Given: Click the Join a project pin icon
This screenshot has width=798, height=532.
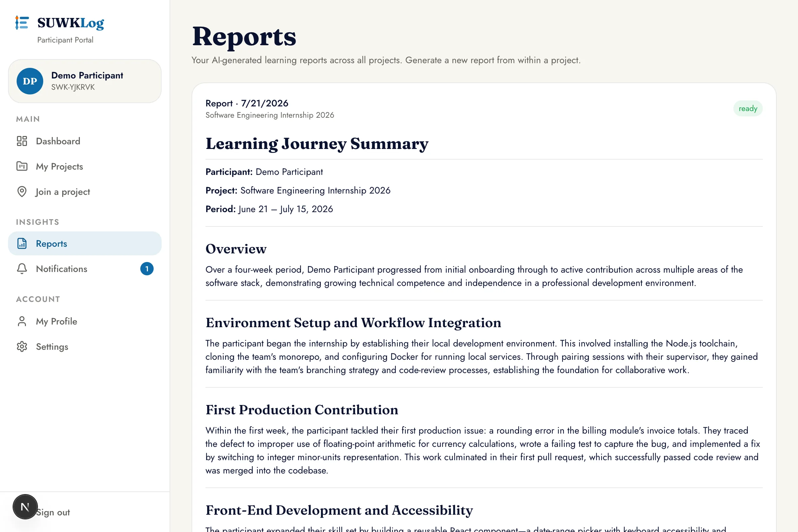Looking at the screenshot, I should tap(22, 192).
